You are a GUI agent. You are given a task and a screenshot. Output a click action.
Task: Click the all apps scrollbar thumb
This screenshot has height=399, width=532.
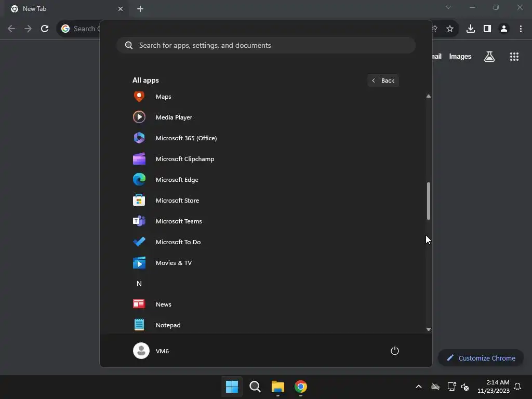click(429, 201)
